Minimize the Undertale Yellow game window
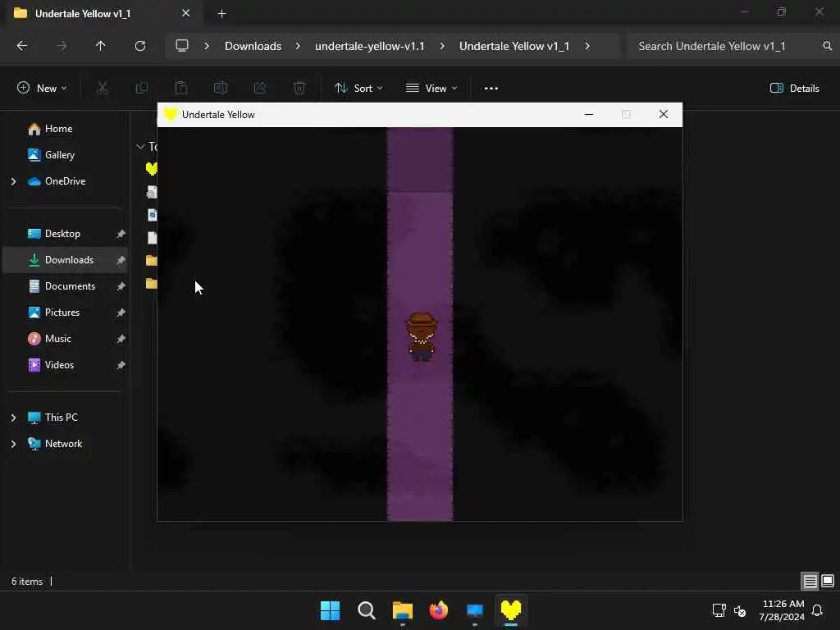This screenshot has height=630, width=840. click(x=589, y=114)
